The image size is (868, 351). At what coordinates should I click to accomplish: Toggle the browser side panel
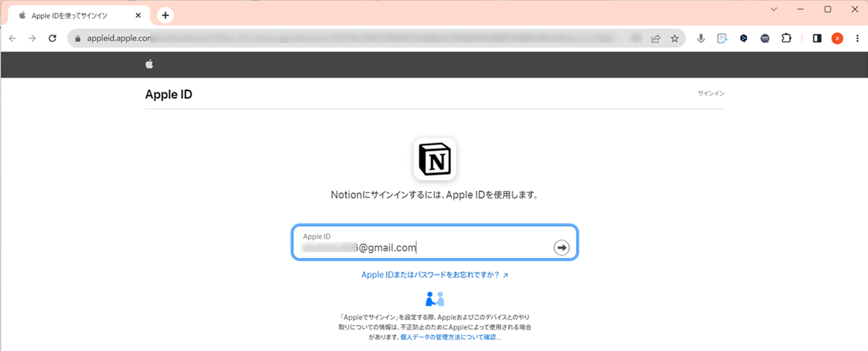coord(817,39)
